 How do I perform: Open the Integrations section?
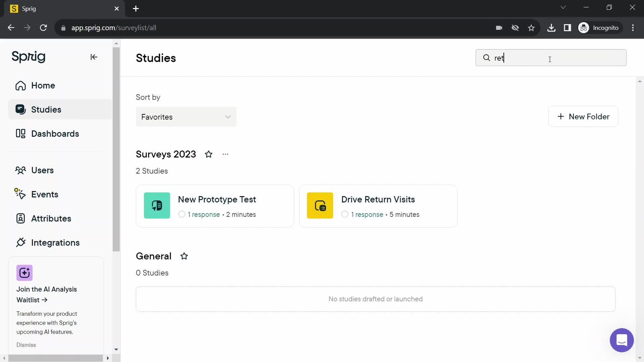point(55,242)
